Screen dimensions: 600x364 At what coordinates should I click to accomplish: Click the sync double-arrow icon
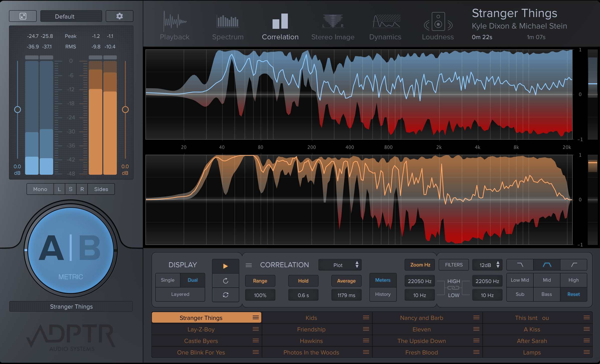point(225,295)
